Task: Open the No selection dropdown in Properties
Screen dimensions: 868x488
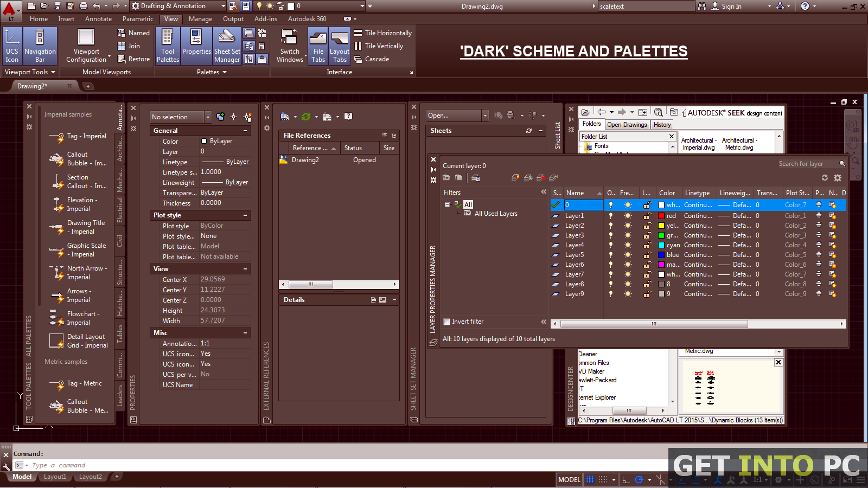Action: [208, 117]
